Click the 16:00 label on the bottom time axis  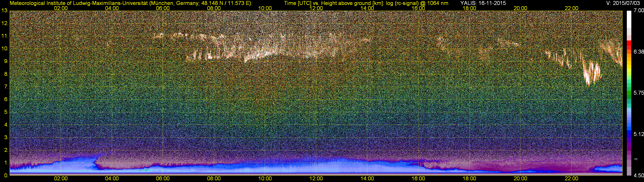click(x=418, y=179)
